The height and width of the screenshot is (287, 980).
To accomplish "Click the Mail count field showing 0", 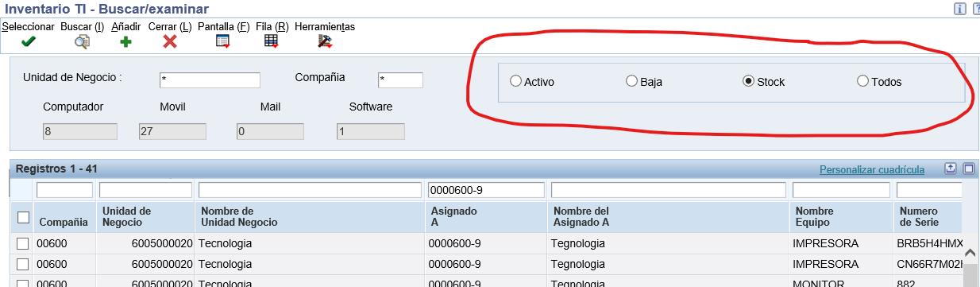I will (x=270, y=132).
